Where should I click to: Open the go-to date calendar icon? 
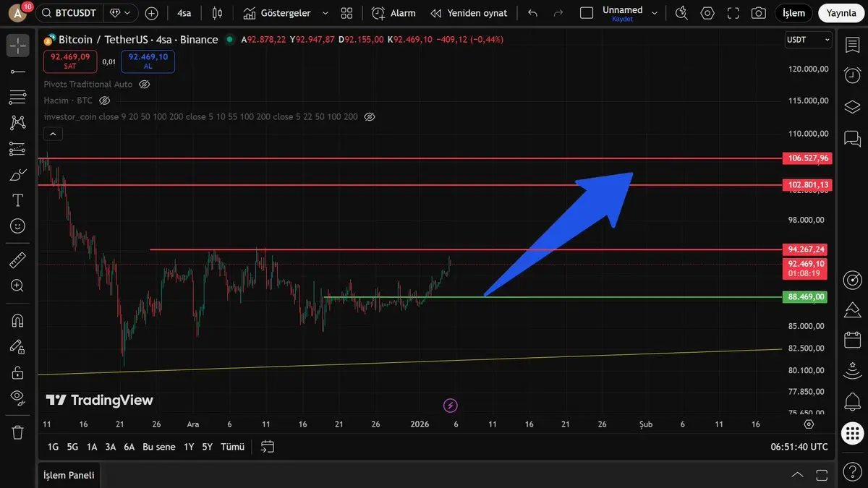click(x=268, y=447)
